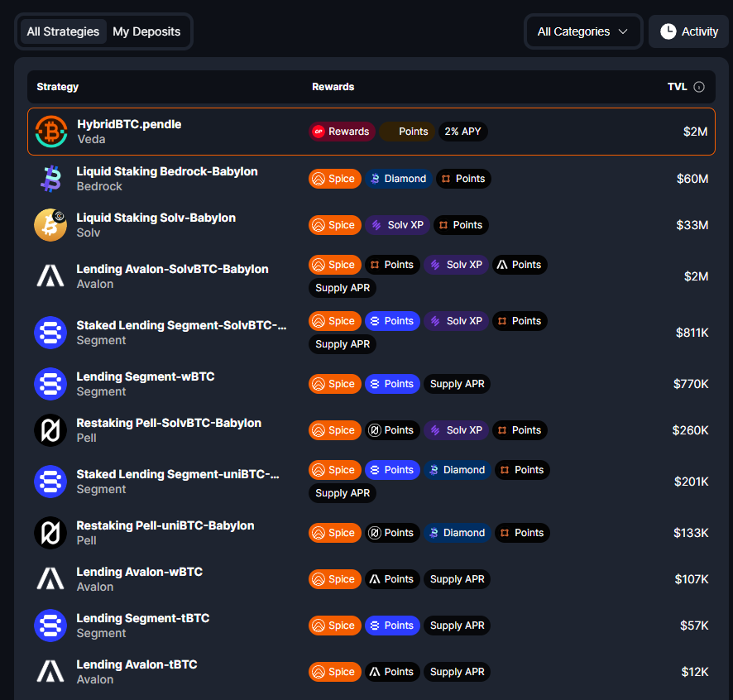Click blue Segment Points badge on Staked Lending Segment-SolvBTC

pyautogui.click(x=392, y=321)
